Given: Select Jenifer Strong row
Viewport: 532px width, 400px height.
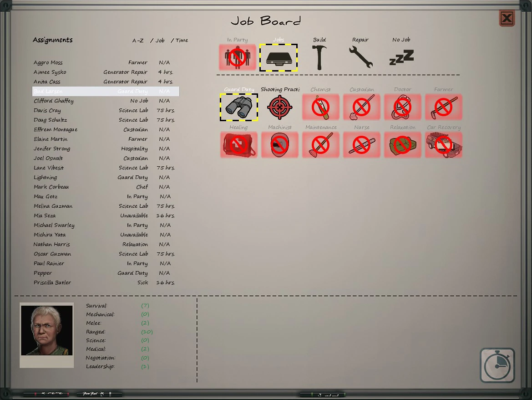Looking at the screenshot, I should pos(106,149).
